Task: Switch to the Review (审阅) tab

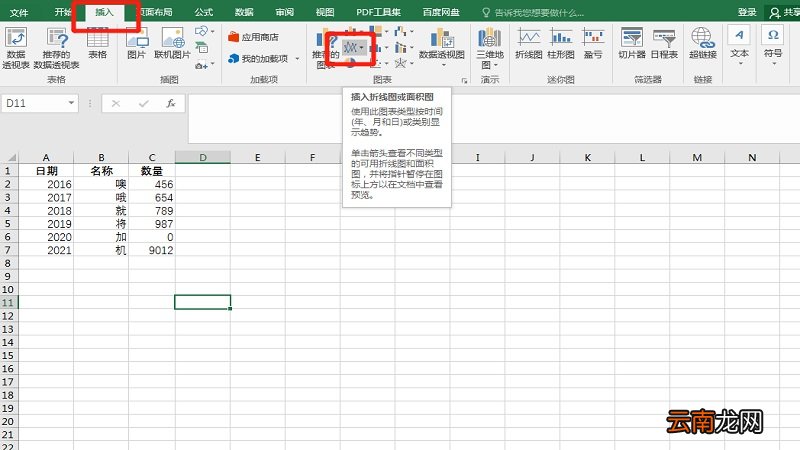Action: tap(285, 12)
